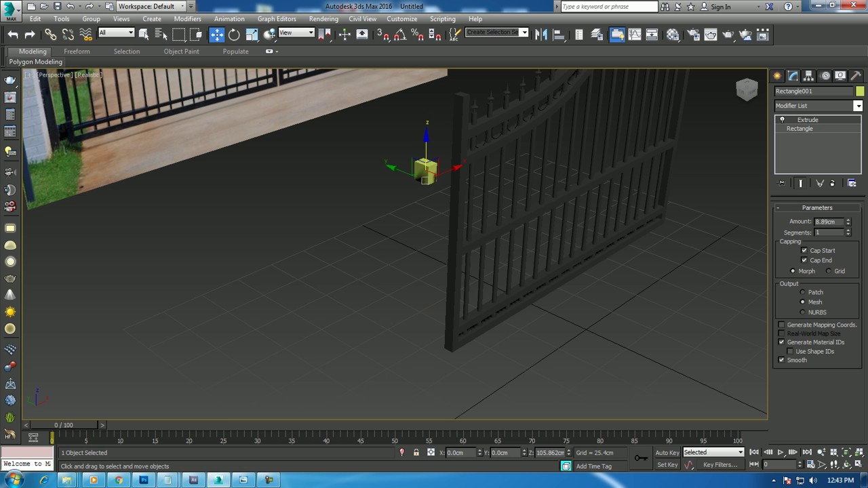
Task: Open the Align tool
Action: click(x=558, y=35)
